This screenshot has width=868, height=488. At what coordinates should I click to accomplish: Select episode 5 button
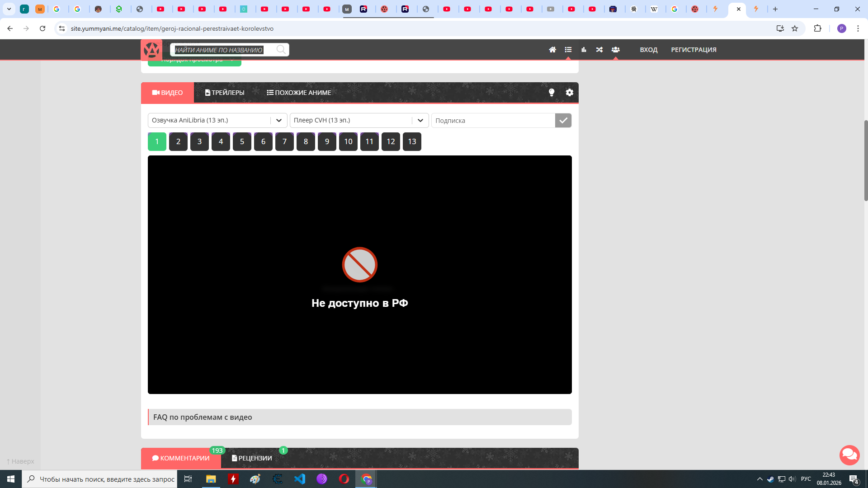(242, 141)
